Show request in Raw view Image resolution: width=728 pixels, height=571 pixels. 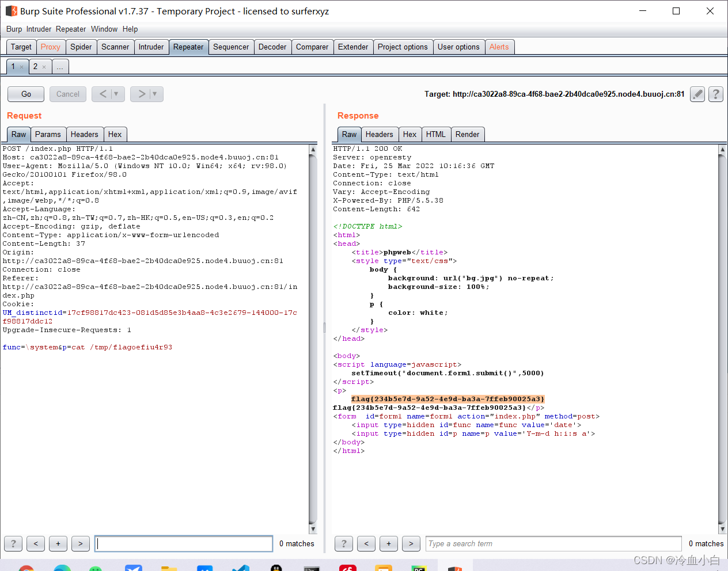tap(19, 134)
